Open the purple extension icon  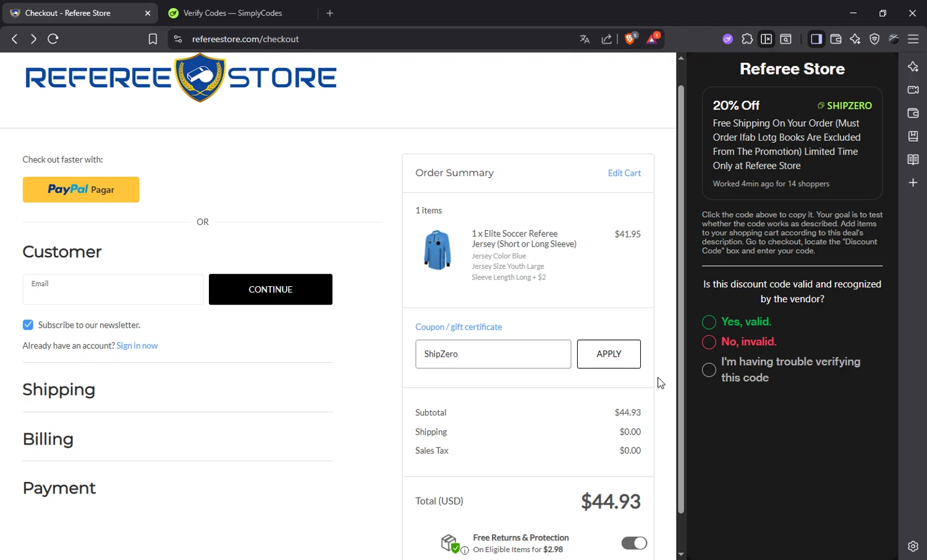point(728,39)
